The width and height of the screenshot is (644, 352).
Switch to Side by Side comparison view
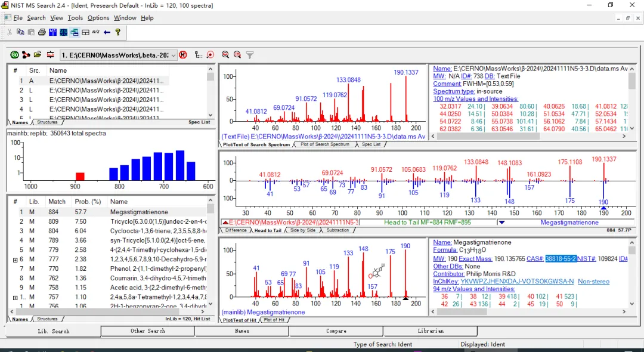(304, 230)
